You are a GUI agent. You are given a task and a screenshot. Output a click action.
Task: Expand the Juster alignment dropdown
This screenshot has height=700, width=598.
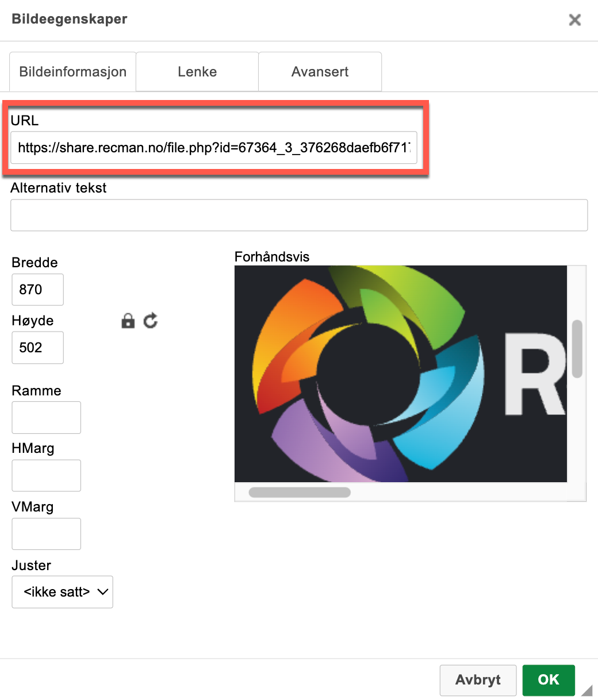coord(62,591)
